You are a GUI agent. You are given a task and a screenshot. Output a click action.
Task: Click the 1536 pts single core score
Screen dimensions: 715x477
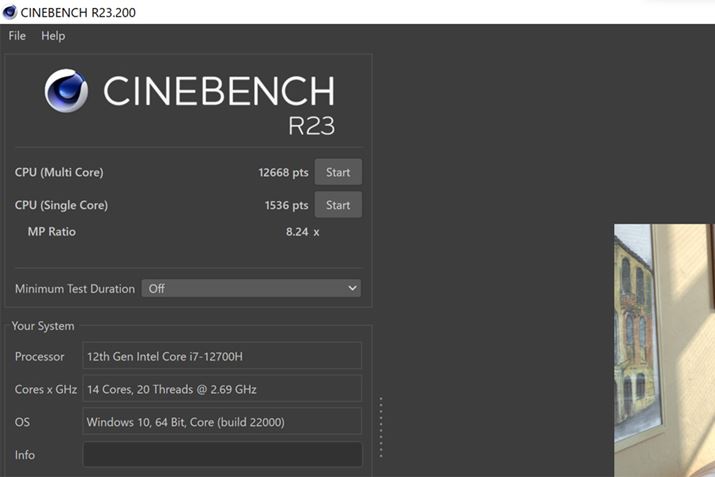click(286, 205)
